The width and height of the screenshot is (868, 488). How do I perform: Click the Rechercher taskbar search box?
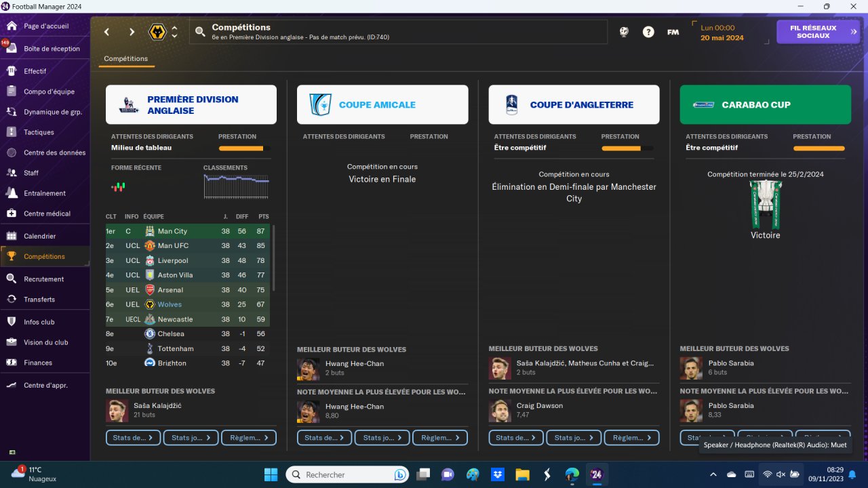point(349,474)
